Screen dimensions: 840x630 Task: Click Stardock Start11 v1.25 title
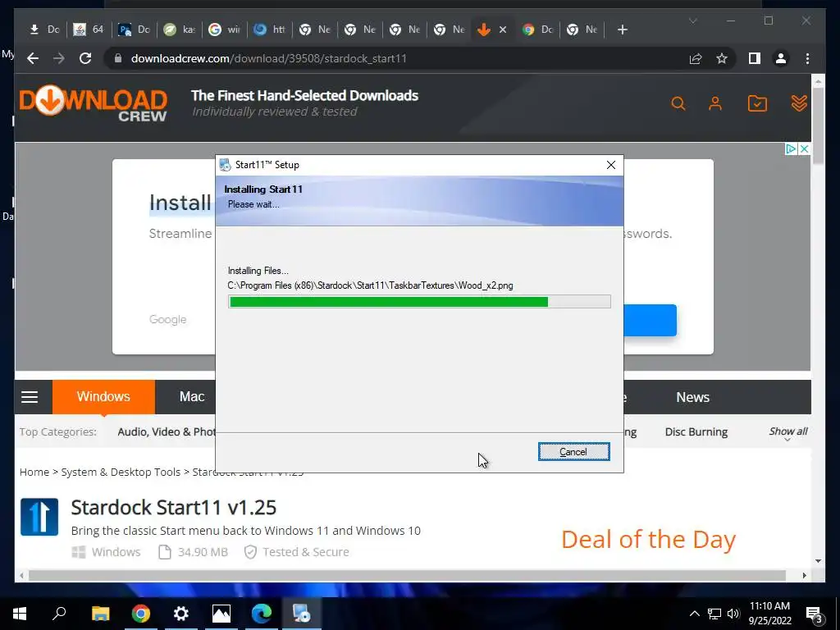tap(174, 507)
